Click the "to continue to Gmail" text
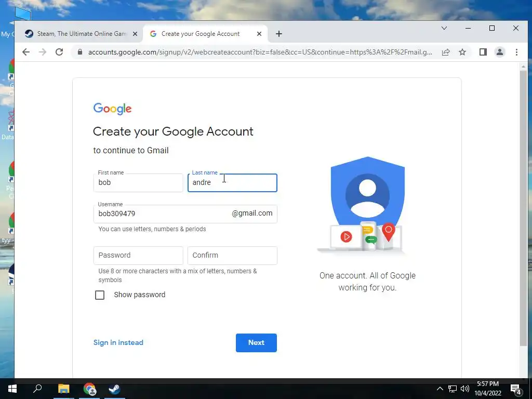532x399 pixels. pos(131,150)
